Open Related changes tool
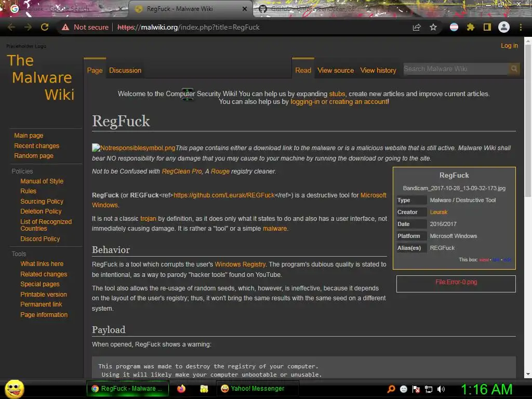The width and height of the screenshot is (532, 399). (x=44, y=274)
